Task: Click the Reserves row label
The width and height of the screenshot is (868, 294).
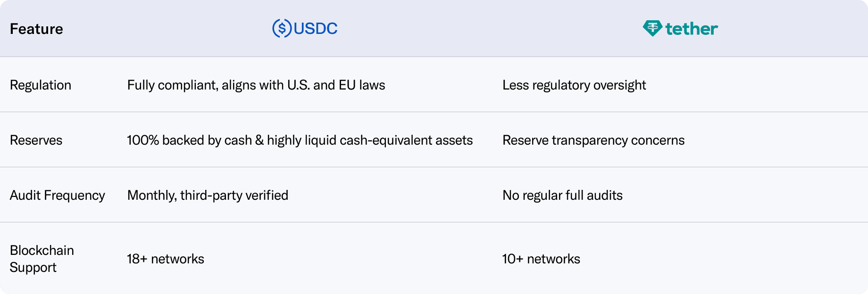Action: [x=36, y=140]
